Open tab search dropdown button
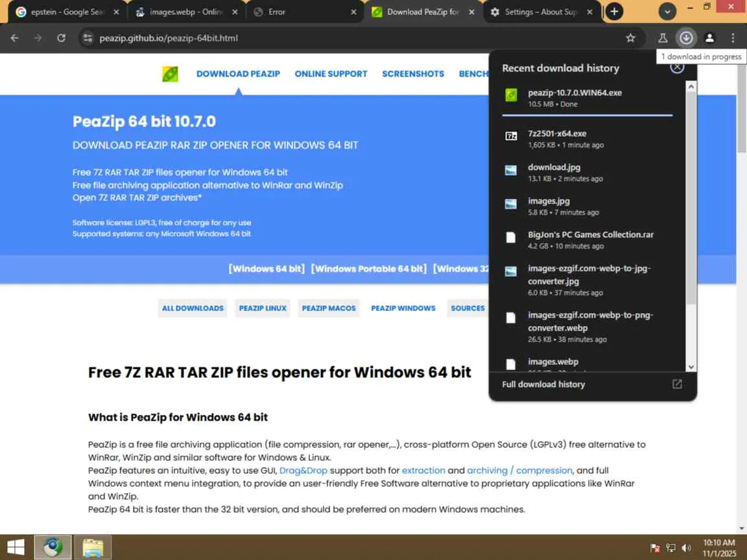Image resolution: width=747 pixels, height=560 pixels. coord(667,12)
